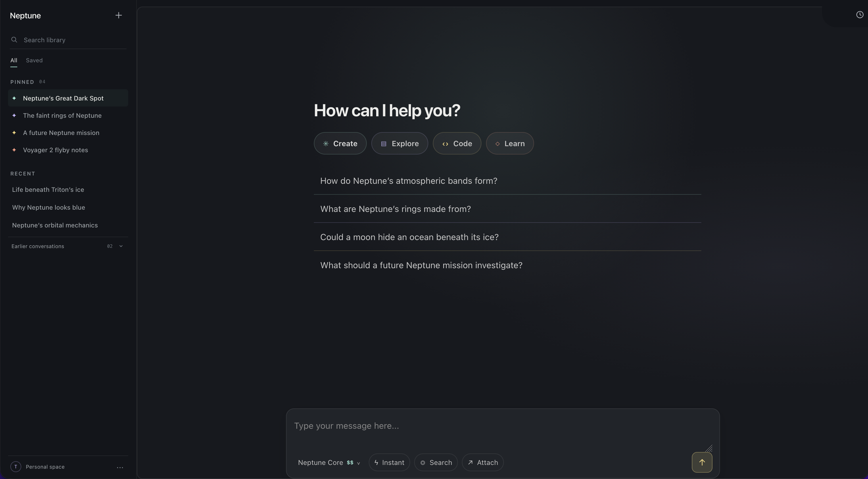Open Voyager 2 flyby notes conversation

pos(68,150)
